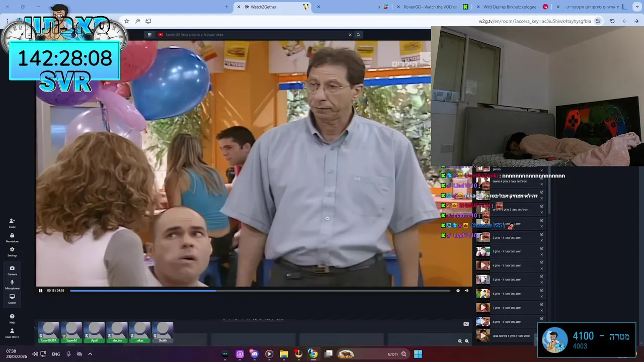
Task: Edit playlist item season 1 episode 7
Action: click(542, 304)
